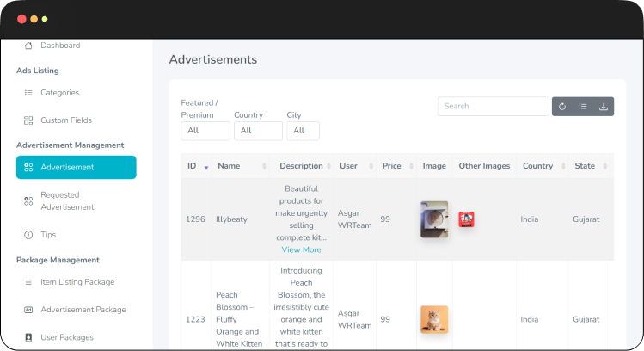The width and height of the screenshot is (644, 351).
Task: Sort table by Description column
Action: point(302,166)
